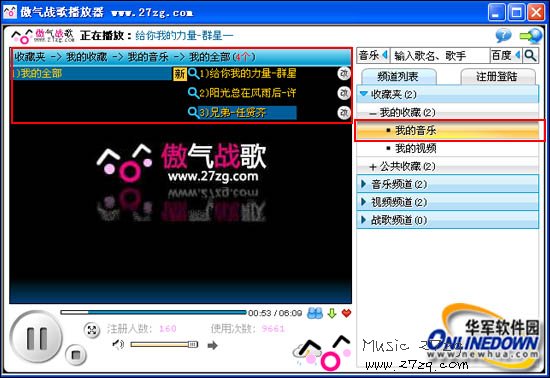550x378 pixels.
Task: Select 我的视频 in the favorites tree
Action: pos(416,148)
